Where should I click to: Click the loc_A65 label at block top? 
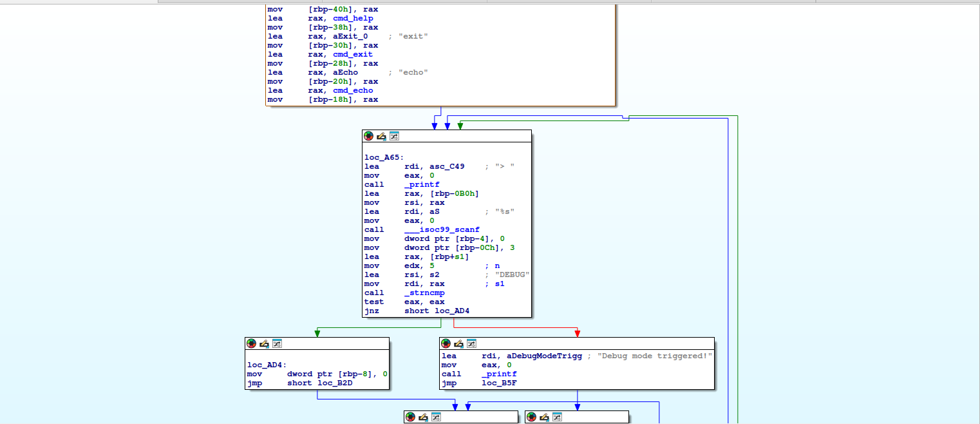[384, 157]
